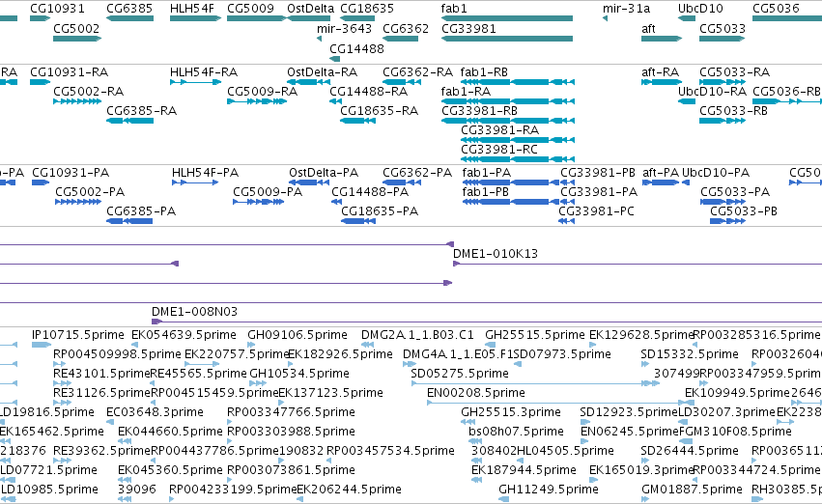Click the CG10931-RA transcript label
Image resolution: width=822 pixels, height=504 pixels.
pyautogui.click(x=70, y=71)
